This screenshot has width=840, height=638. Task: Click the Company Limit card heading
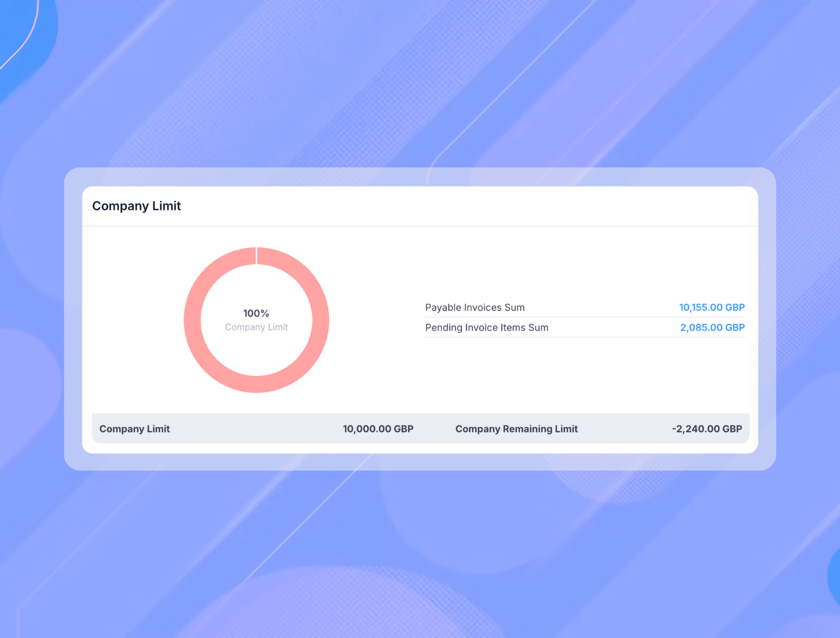(136, 206)
